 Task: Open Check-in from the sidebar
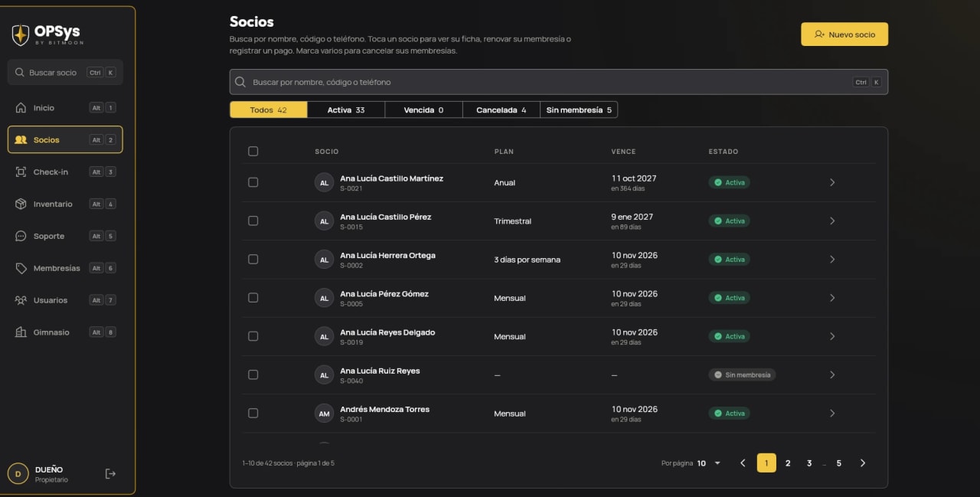click(65, 172)
